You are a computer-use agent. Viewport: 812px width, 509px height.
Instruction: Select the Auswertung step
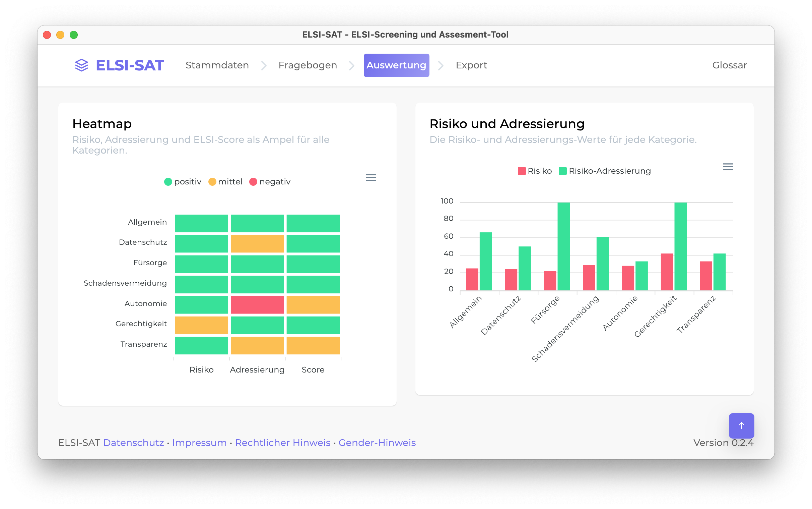point(396,65)
